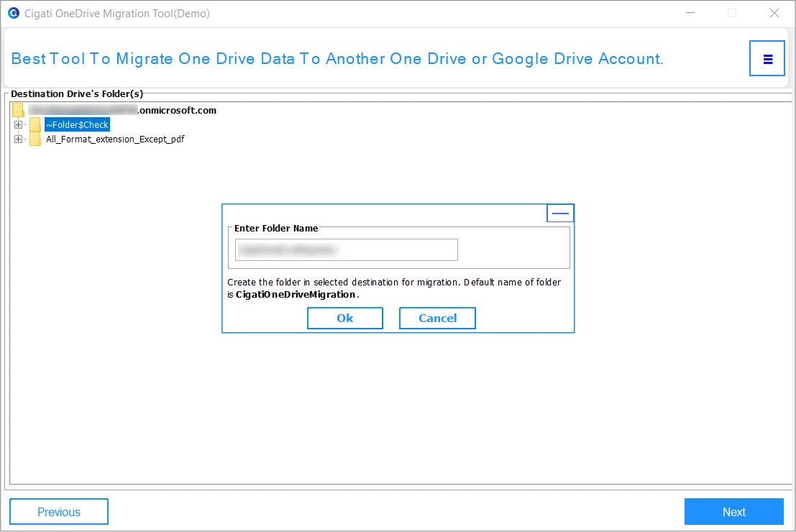Select the ~Folder$Check folder label
The height and width of the screenshot is (532, 796).
tap(77, 125)
